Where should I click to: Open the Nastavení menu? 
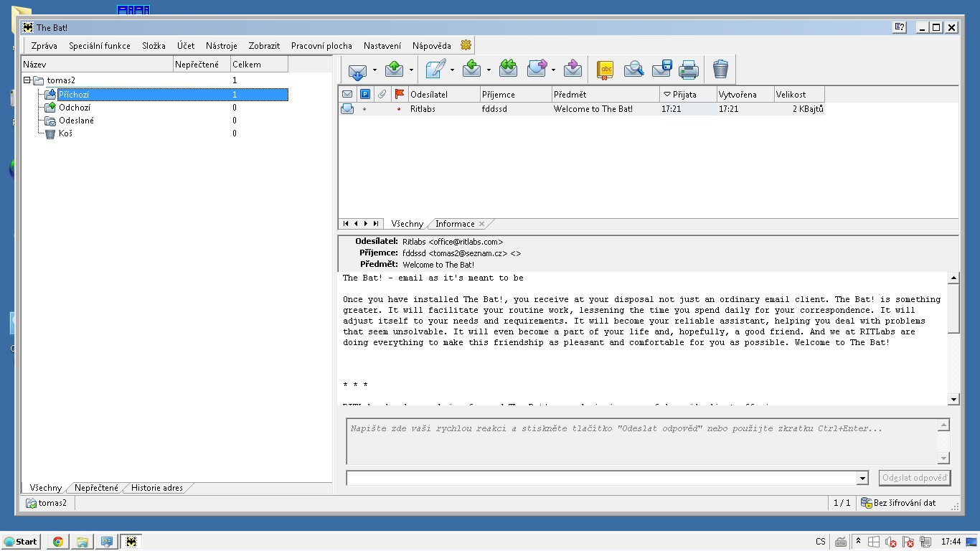[382, 45]
